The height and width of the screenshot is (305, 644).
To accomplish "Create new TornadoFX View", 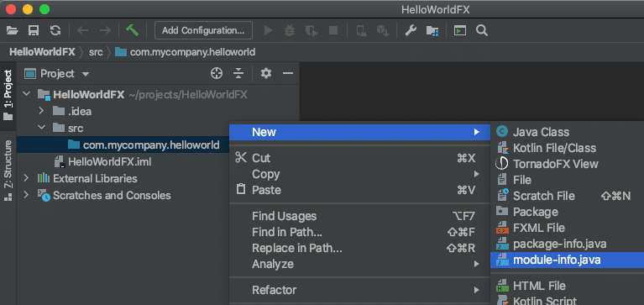I will click(568, 164).
